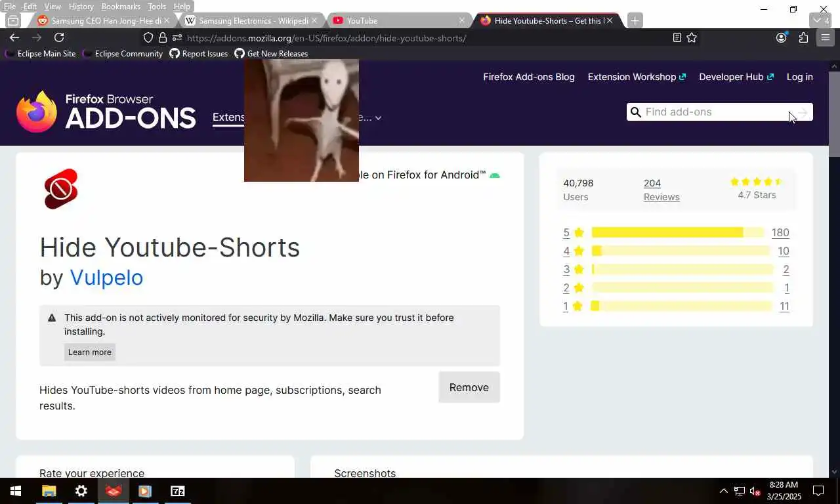The width and height of the screenshot is (840, 504).
Task: Open the History menu
Action: (81, 7)
